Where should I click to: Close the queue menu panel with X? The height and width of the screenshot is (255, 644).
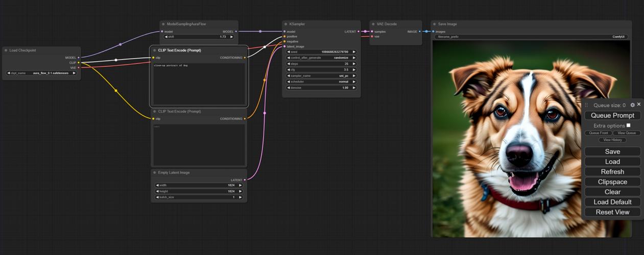[638, 105]
